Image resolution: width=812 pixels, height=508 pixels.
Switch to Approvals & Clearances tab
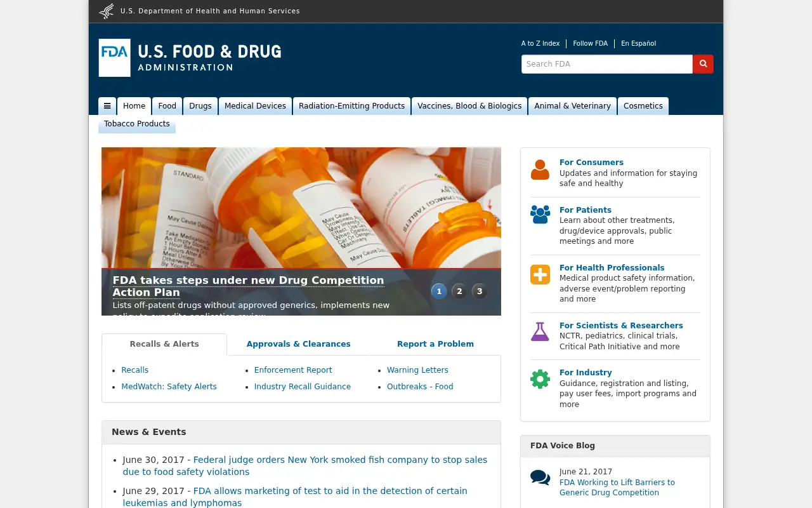tap(298, 344)
